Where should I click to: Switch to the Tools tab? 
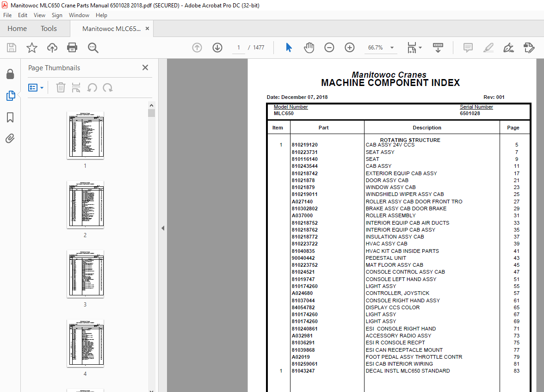pyautogui.click(x=49, y=28)
